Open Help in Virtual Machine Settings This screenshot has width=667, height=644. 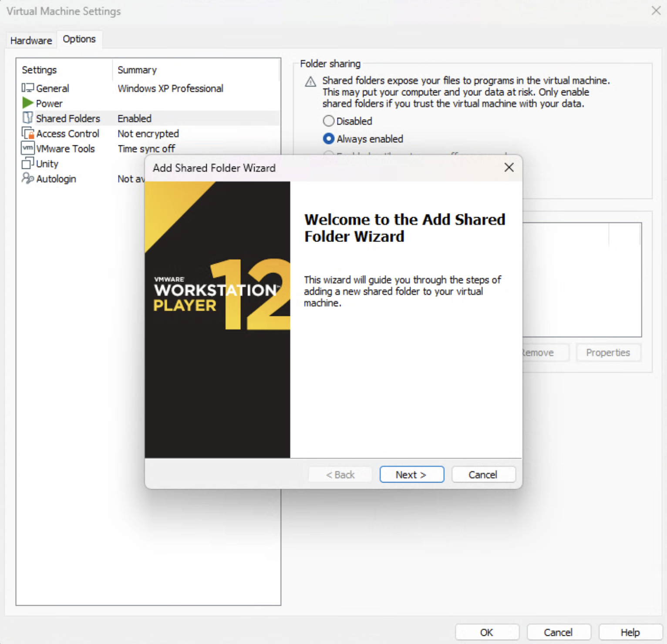[x=630, y=632]
